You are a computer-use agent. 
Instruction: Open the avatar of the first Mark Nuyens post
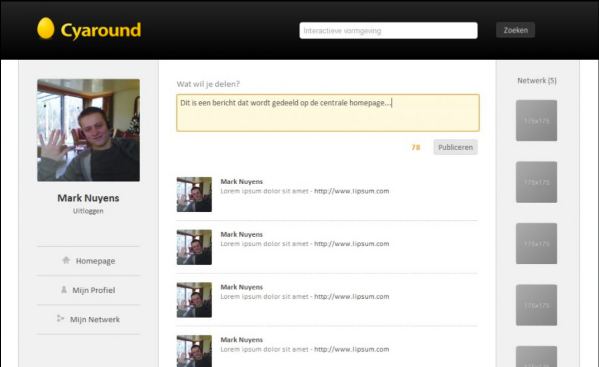(194, 194)
